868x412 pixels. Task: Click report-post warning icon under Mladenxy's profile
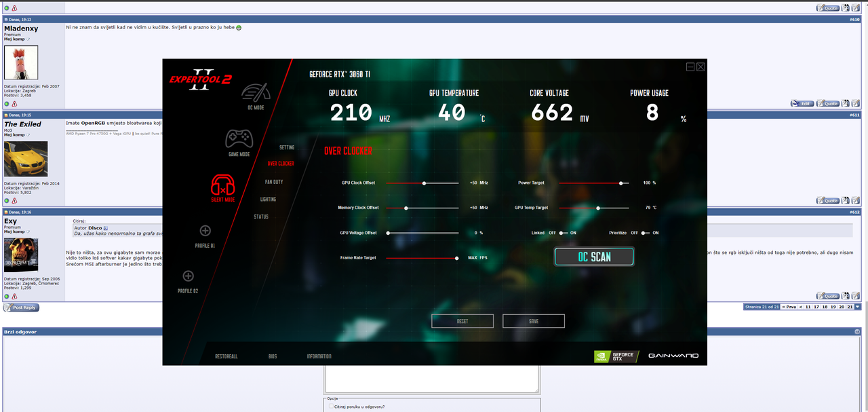click(14, 104)
